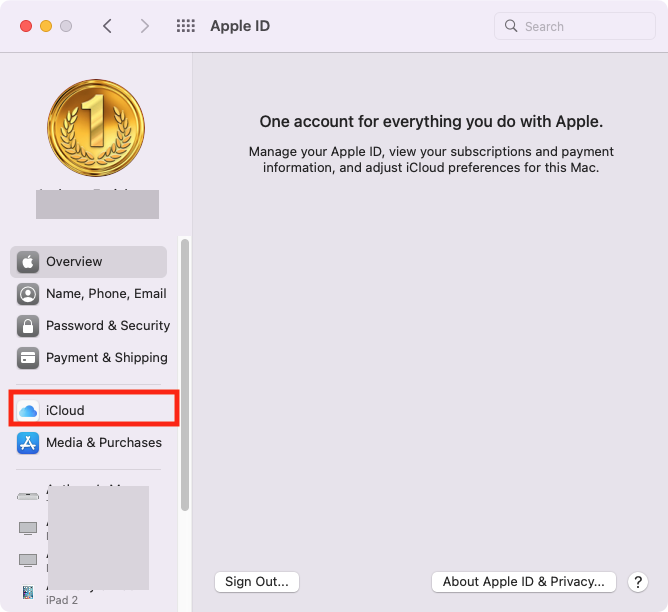
Task: Open Media & Purchases section
Action: [x=89, y=443]
